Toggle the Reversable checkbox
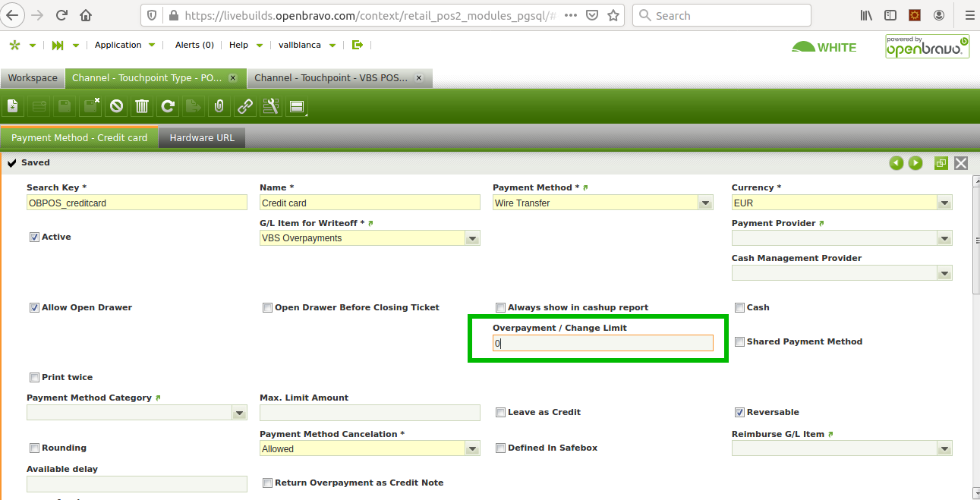Screen dimensions: 980x500 739,413
